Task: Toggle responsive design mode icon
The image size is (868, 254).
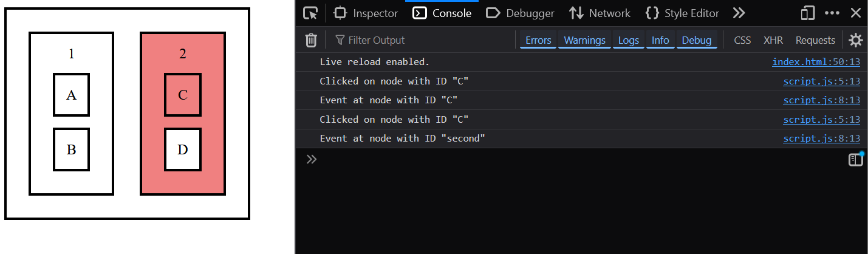Action: pyautogui.click(x=807, y=13)
